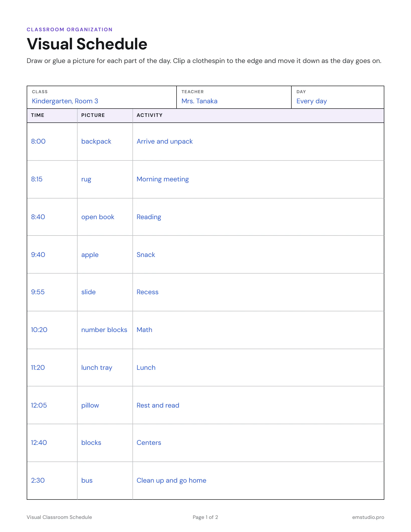Click the 'bus' picture cell
This screenshot has height=532, width=411.
pos(105,480)
